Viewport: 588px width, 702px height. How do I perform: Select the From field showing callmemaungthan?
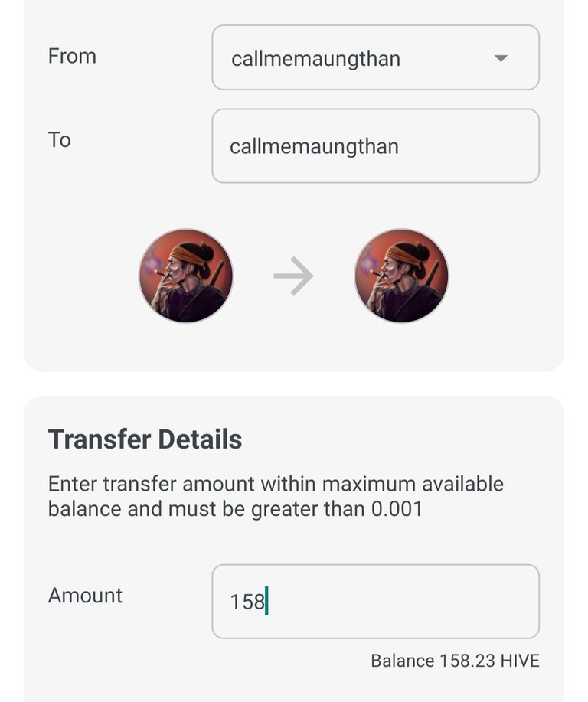tap(375, 57)
